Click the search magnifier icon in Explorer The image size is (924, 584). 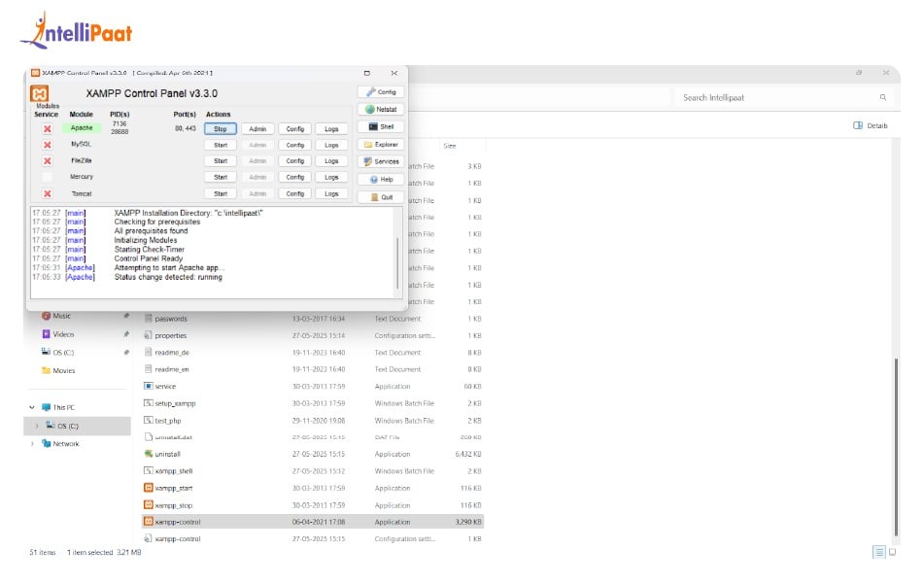click(x=883, y=97)
